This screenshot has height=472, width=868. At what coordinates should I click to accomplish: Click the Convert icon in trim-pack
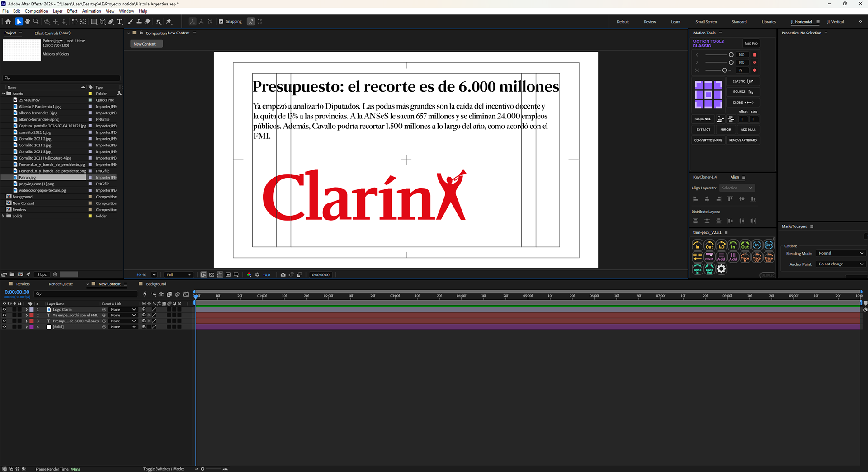pyautogui.click(x=709, y=257)
